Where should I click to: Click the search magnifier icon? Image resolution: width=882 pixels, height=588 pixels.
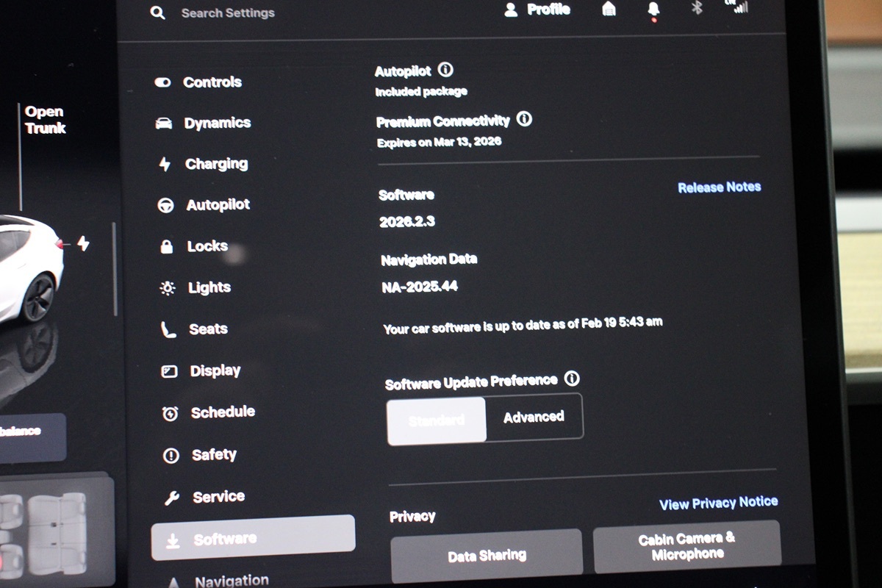click(x=157, y=12)
